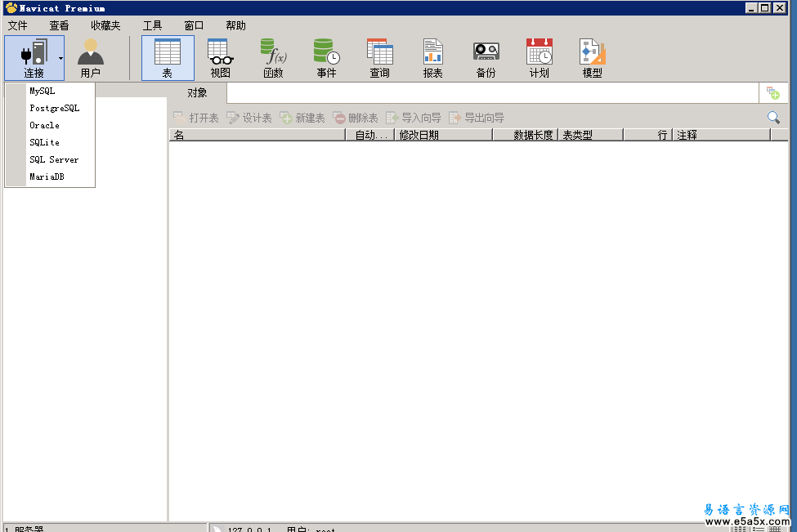The image size is (797, 532).
Task: Click 打开表 open table button
Action: 196,118
